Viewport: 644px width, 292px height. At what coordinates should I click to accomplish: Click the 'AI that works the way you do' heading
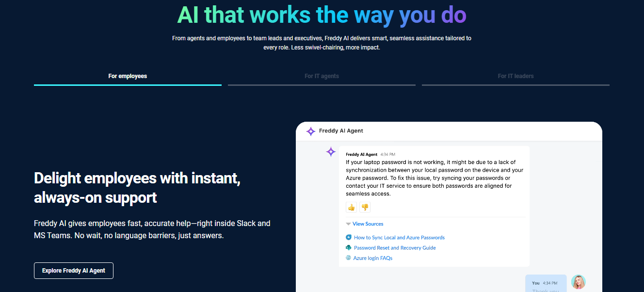pyautogui.click(x=322, y=15)
